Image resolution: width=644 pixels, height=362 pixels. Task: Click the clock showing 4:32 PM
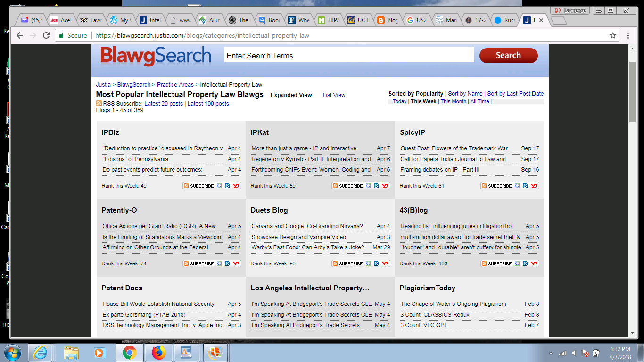click(621, 349)
